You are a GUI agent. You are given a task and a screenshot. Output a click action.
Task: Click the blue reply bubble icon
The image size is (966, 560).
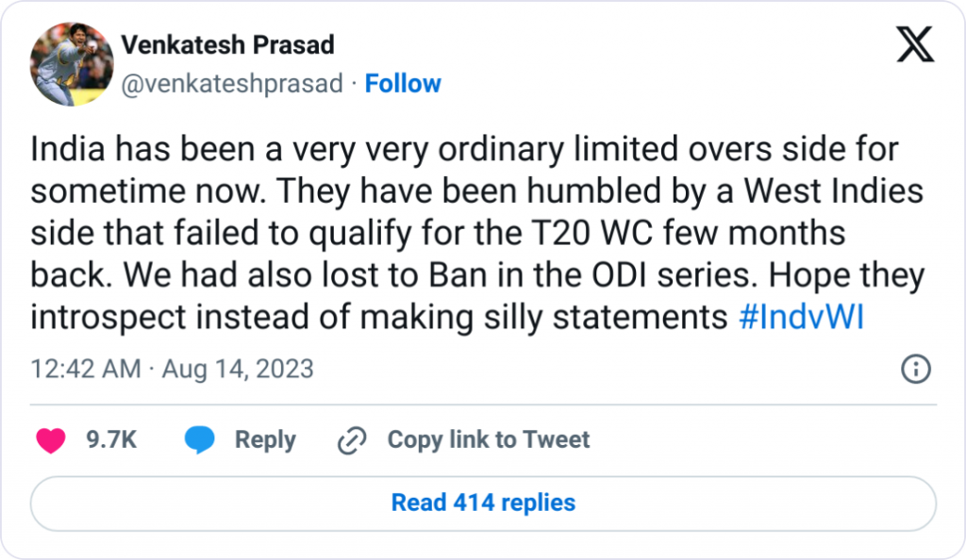(199, 439)
